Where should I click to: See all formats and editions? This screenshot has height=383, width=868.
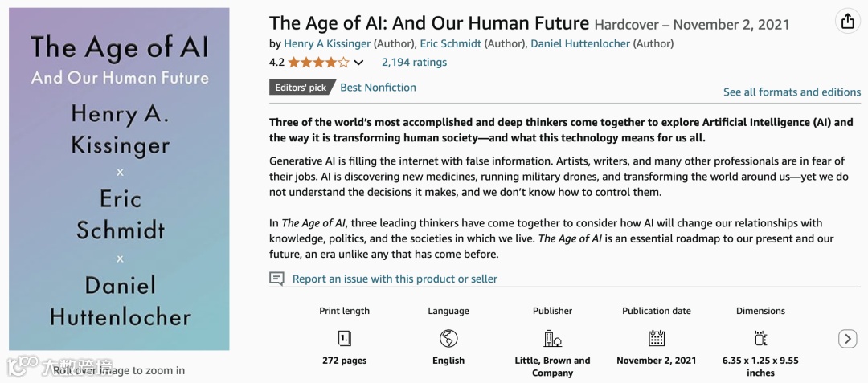point(792,92)
